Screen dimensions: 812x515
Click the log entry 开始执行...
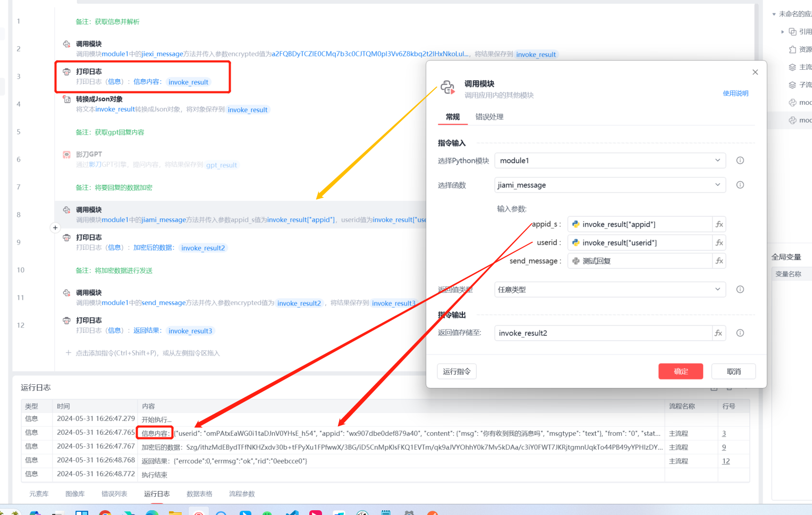point(156,420)
